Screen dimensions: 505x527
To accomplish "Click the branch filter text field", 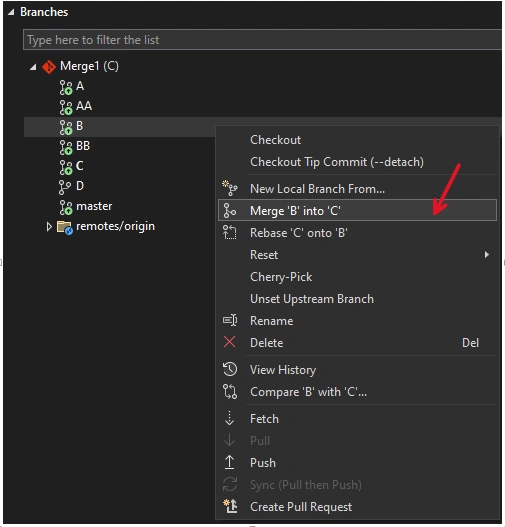I will click(x=262, y=40).
